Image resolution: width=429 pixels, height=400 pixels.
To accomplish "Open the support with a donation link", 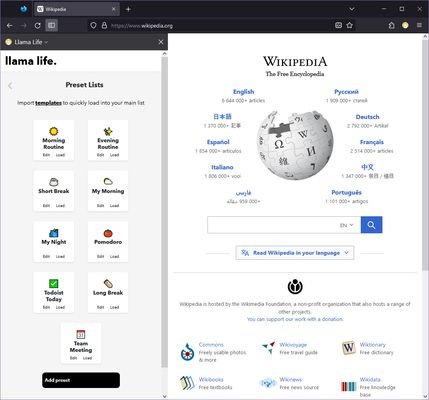I will 295,319.
